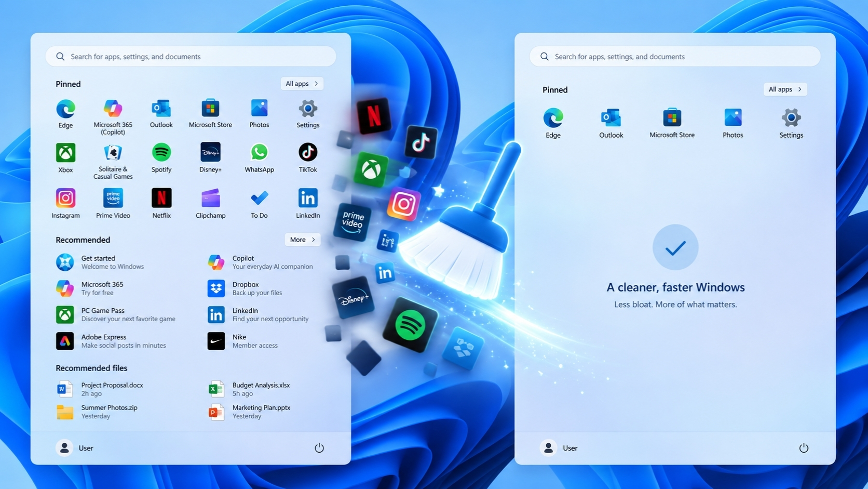
Task: Open Outlook in the left Start menu
Action: 161,114
